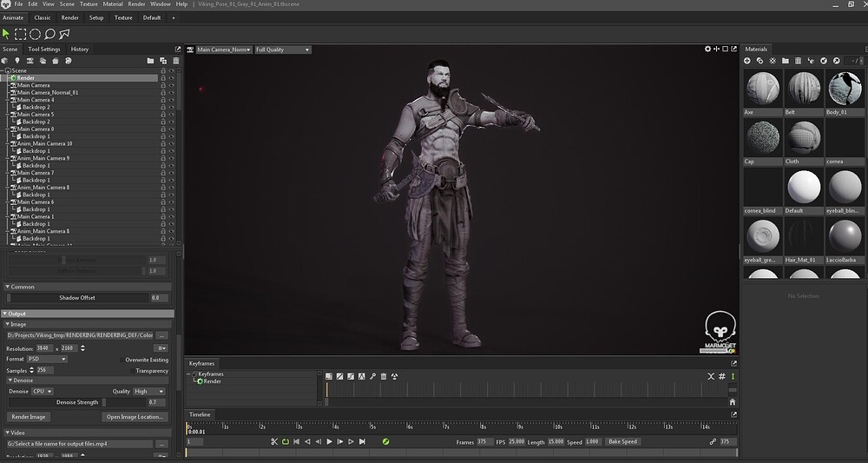Select the arrow selection tool
Viewport: 868px width, 463px height.
point(6,34)
